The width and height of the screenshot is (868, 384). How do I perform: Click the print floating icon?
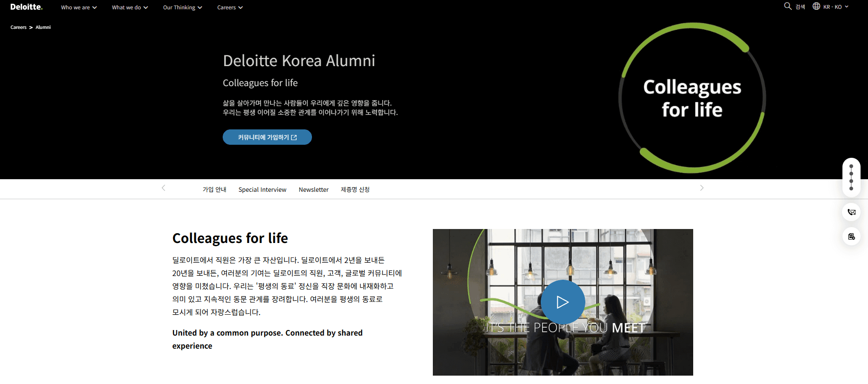click(851, 236)
